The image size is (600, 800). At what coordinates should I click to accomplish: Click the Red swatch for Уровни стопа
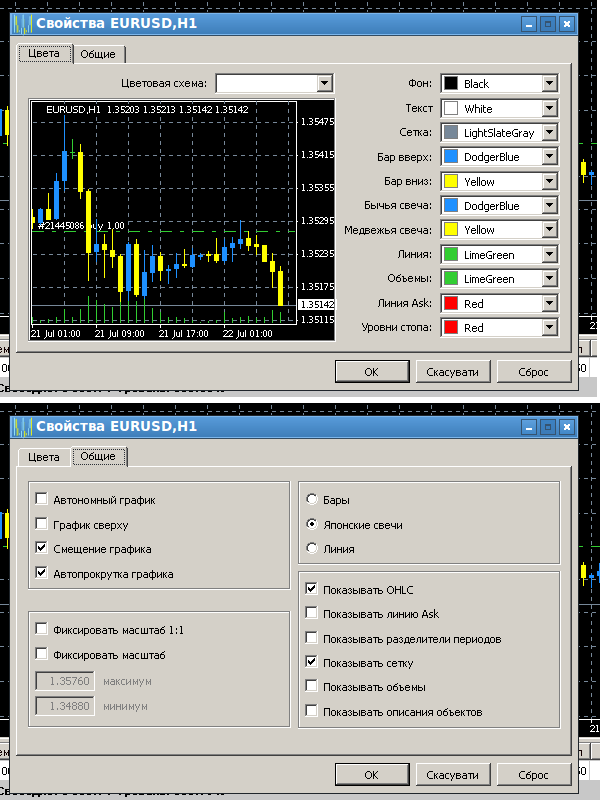click(x=451, y=328)
